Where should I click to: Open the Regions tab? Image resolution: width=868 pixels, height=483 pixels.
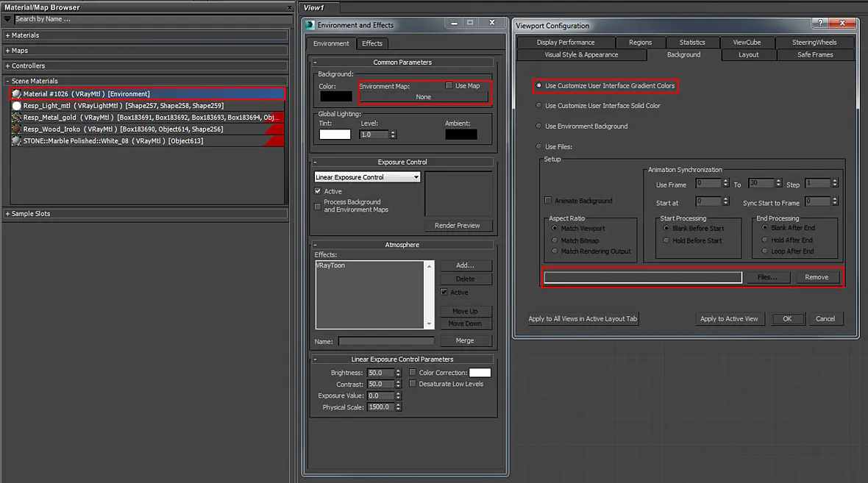pos(640,42)
